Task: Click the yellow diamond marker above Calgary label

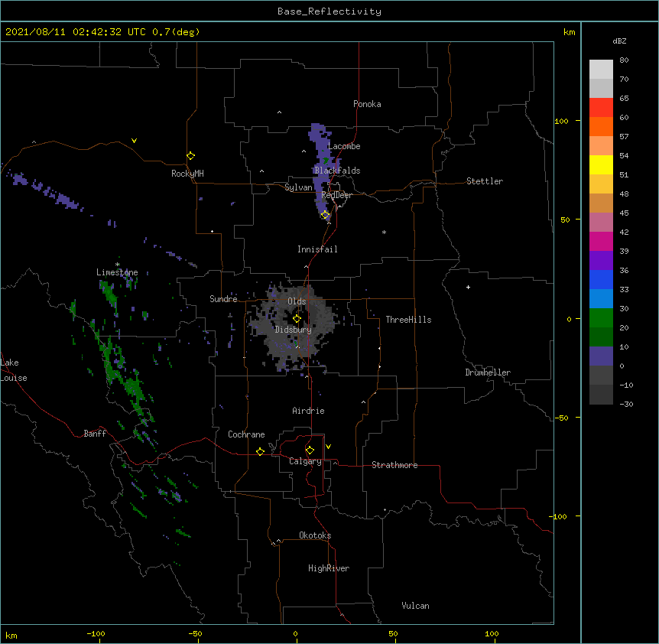Action: 310,450
